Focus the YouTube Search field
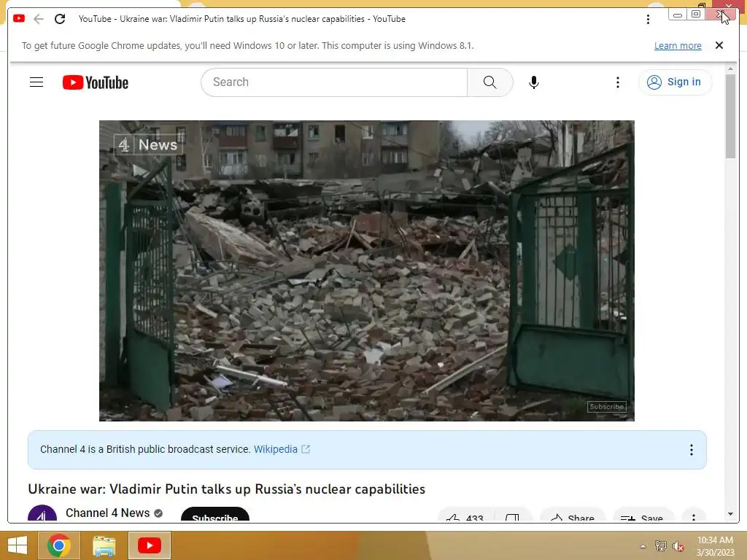This screenshot has width=747, height=560. [x=334, y=82]
